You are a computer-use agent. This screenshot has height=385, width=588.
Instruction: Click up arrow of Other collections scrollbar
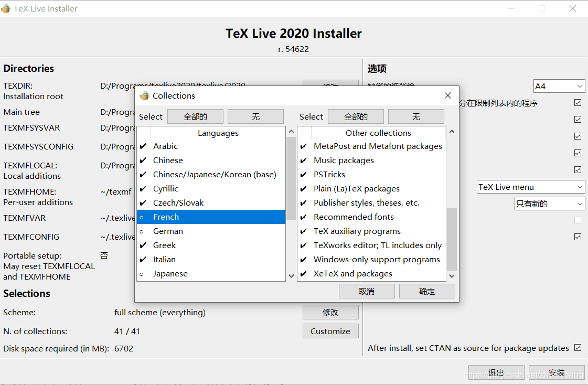pyautogui.click(x=452, y=132)
